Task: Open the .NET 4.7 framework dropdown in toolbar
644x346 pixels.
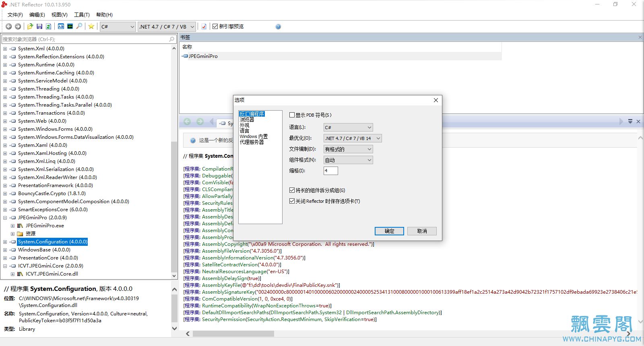Action: [167, 27]
